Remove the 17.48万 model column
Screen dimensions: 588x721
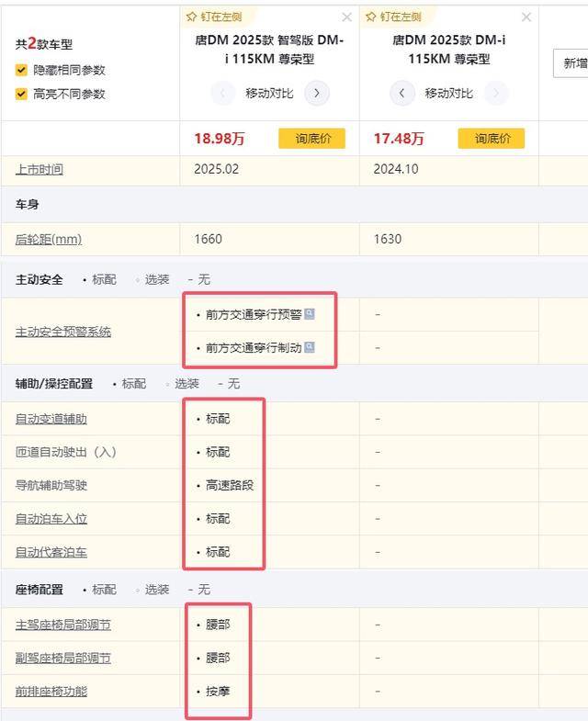click(526, 17)
